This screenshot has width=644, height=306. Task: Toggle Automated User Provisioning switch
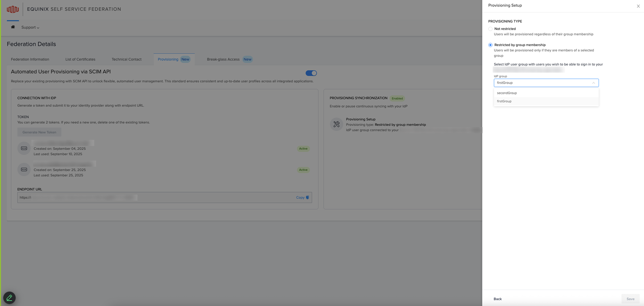coord(311,73)
